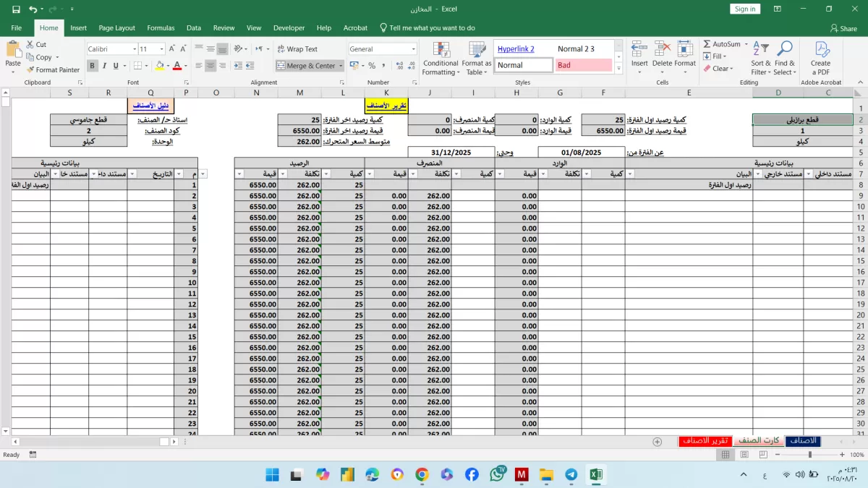
Task: Click the Format Painter brush icon
Action: [30, 70]
